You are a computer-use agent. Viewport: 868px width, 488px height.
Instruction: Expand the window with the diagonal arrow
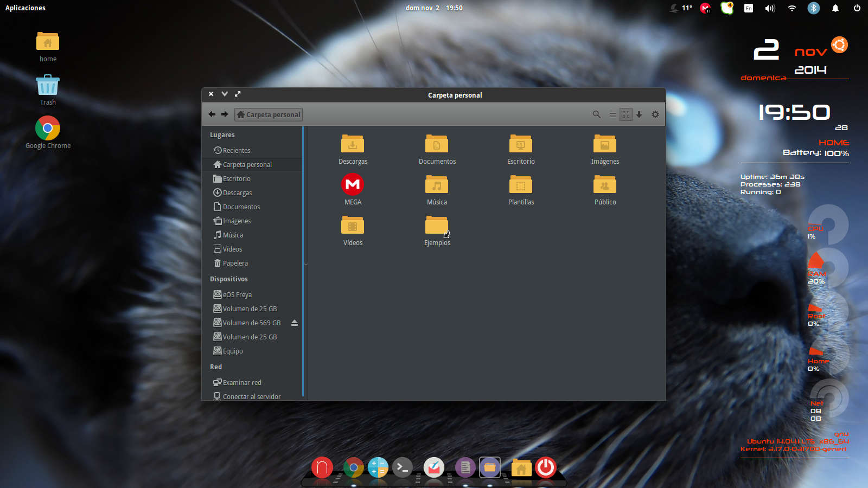[x=238, y=94]
